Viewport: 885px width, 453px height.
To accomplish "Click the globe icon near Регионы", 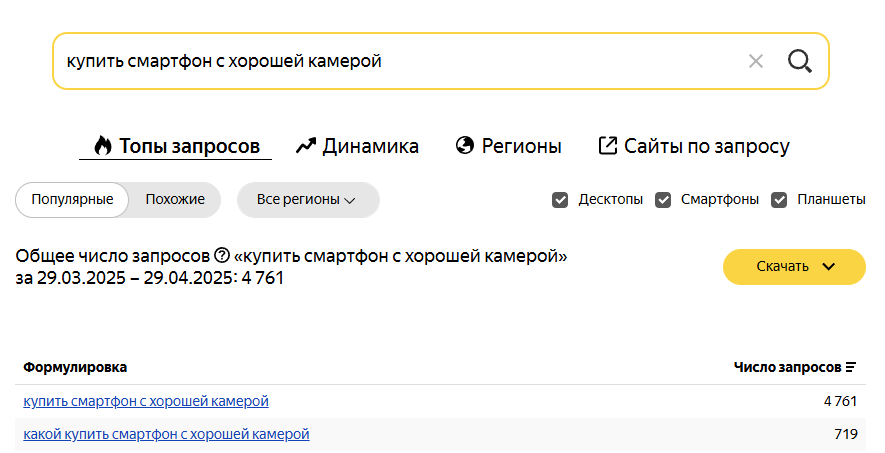I will 465,146.
